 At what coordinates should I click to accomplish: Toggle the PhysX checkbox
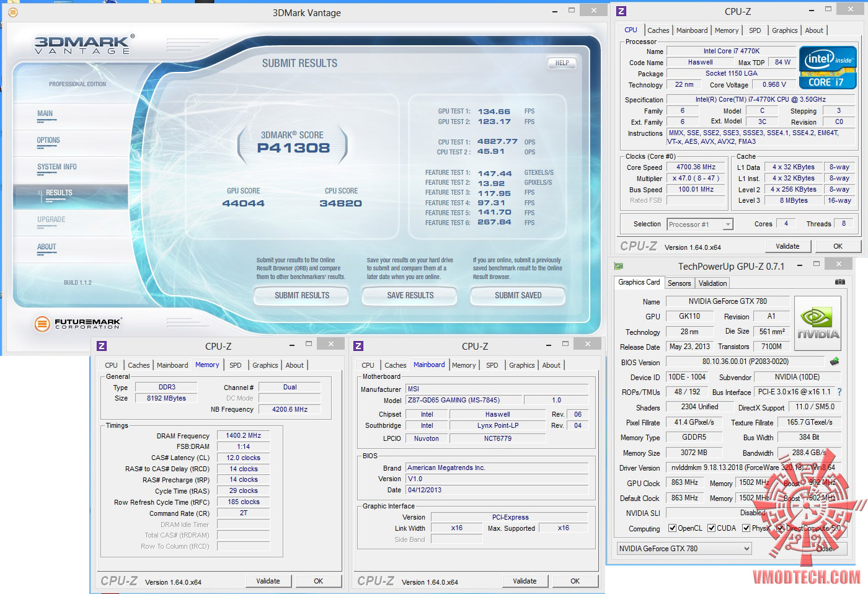click(x=746, y=528)
